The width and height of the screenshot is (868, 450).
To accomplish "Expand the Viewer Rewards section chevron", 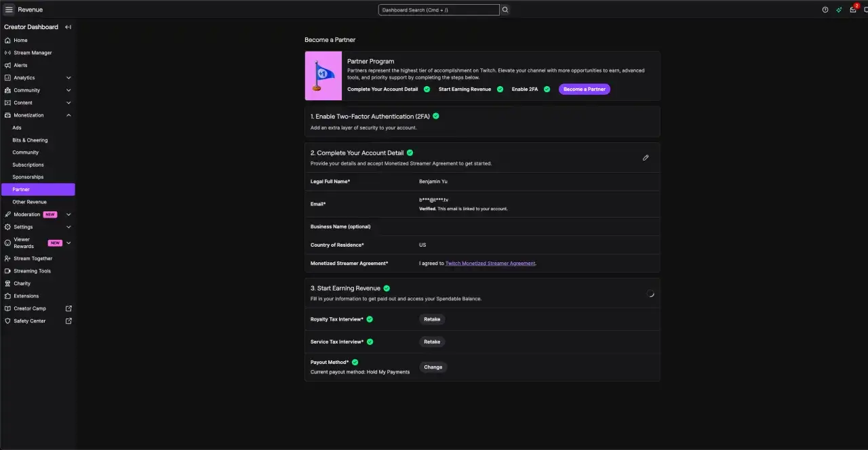I will click(68, 243).
